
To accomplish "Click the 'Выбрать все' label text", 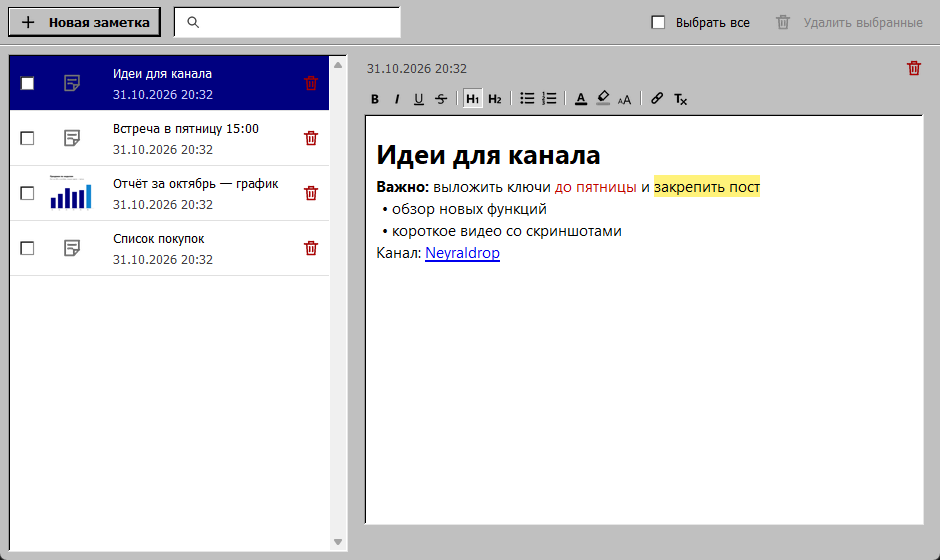I will pos(713,23).
